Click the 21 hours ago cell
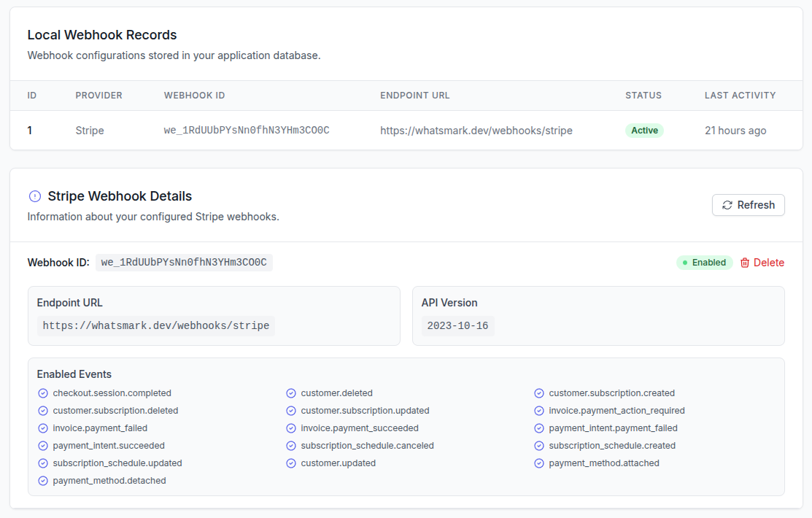Screen dimensions: 812x518 point(735,131)
